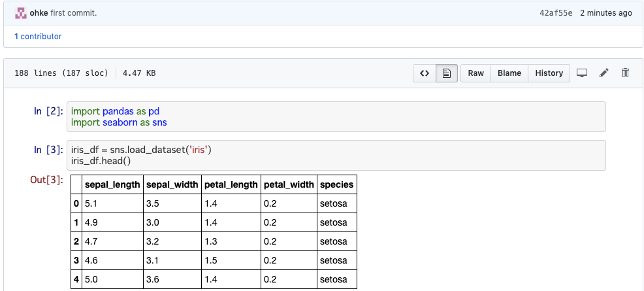Click the petal_width column header
Screen dimensions: 644x291
tap(289, 185)
